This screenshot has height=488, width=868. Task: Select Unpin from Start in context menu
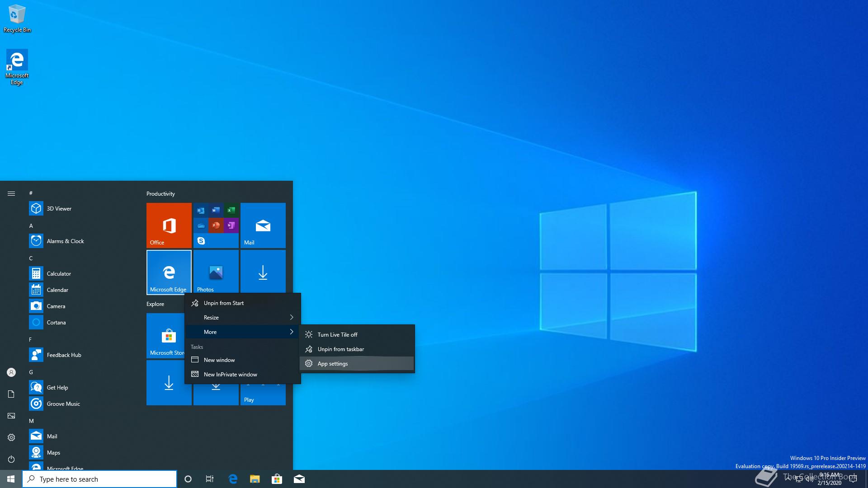coord(243,303)
